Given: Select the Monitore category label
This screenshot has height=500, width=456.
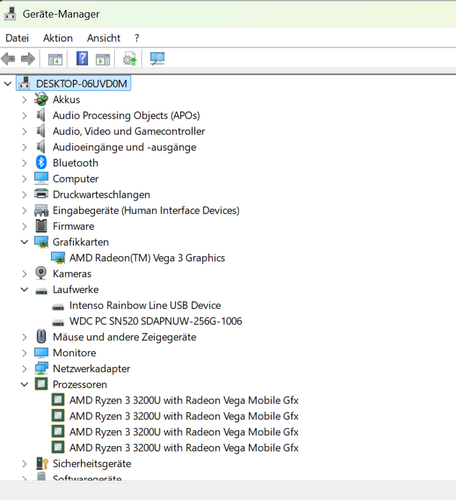Looking at the screenshot, I should tap(74, 353).
